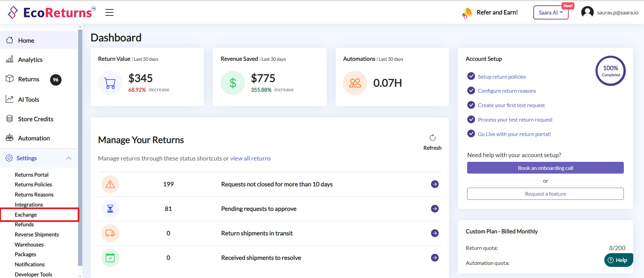Open arrow for Pending requests to approve
Viewport: 644px width, 278px height.
(435, 209)
